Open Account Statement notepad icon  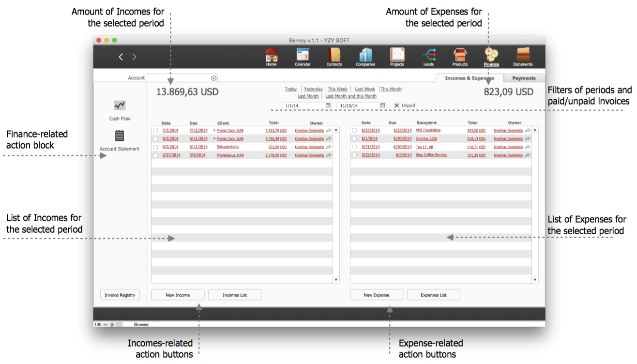coord(120,136)
